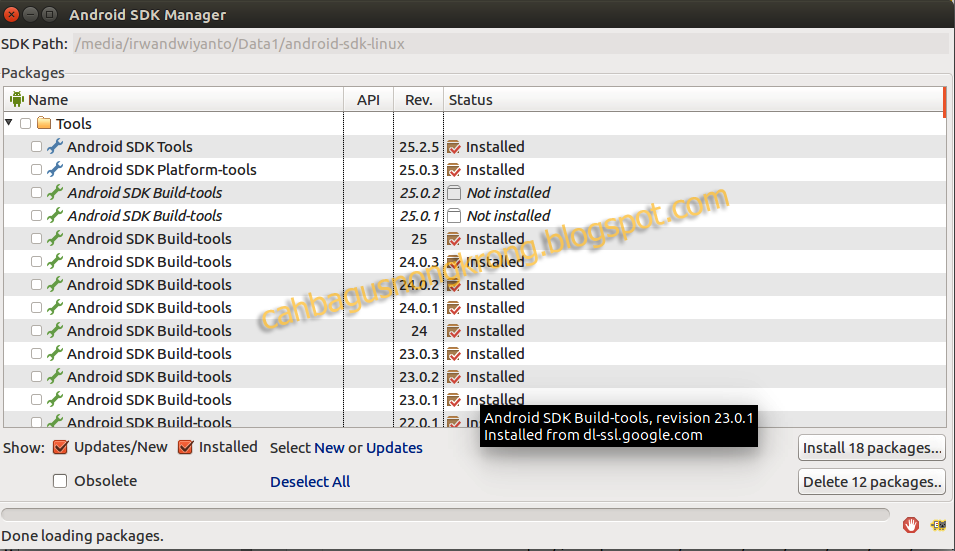Click installed status icon for Android SDK Tools
The width and height of the screenshot is (955, 551).
click(454, 147)
